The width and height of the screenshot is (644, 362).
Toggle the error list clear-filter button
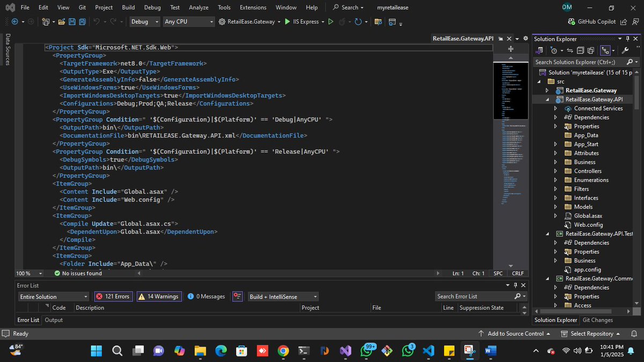click(x=238, y=297)
